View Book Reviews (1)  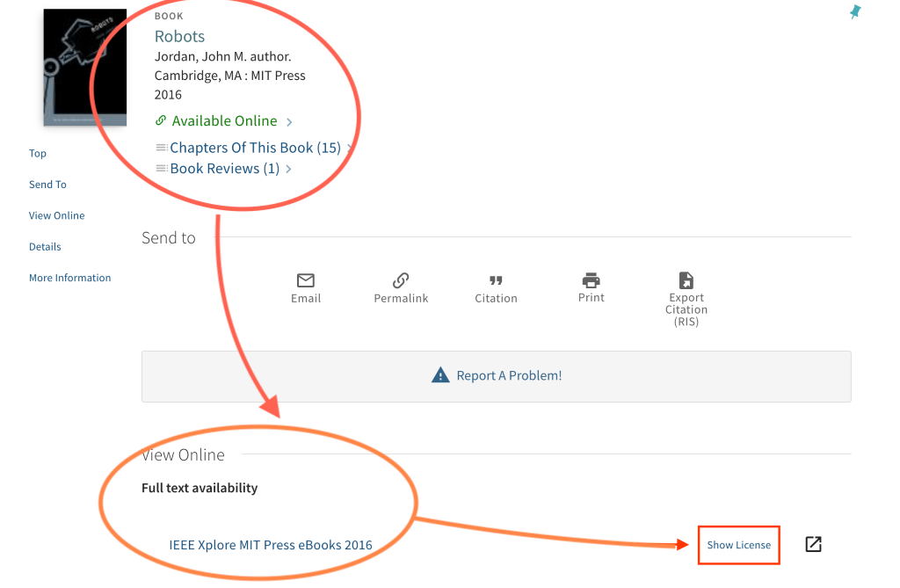pos(224,168)
